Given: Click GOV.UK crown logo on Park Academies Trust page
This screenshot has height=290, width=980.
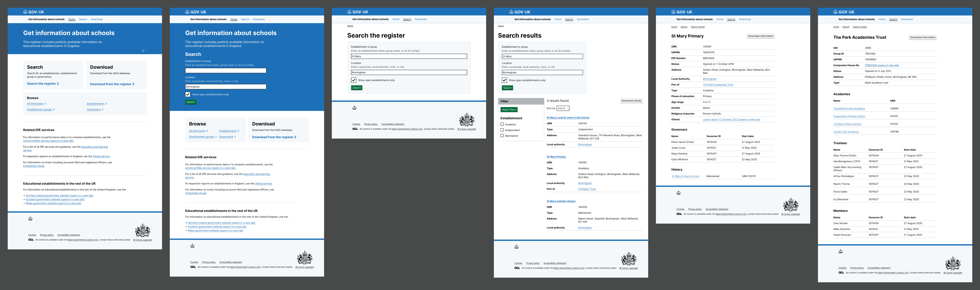Looking at the screenshot, I should [844, 12].
